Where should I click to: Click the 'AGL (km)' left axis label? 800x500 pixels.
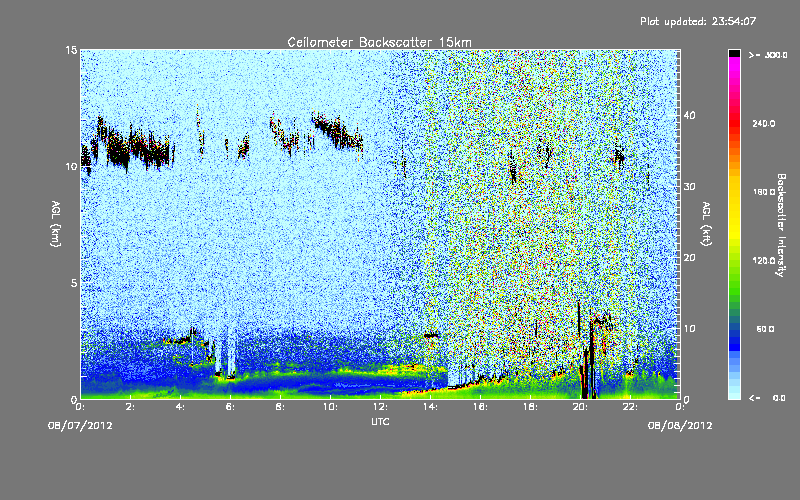click(x=56, y=223)
